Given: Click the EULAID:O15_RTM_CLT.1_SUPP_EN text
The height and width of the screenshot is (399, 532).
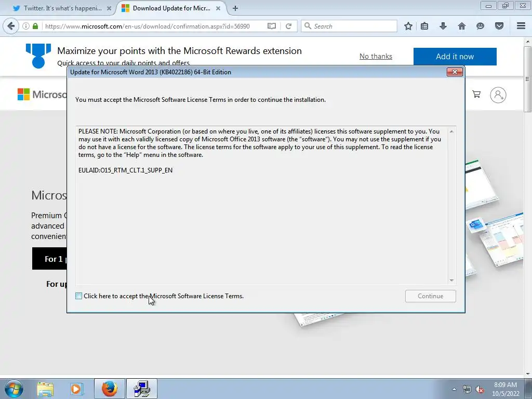Looking at the screenshot, I should click(x=126, y=170).
